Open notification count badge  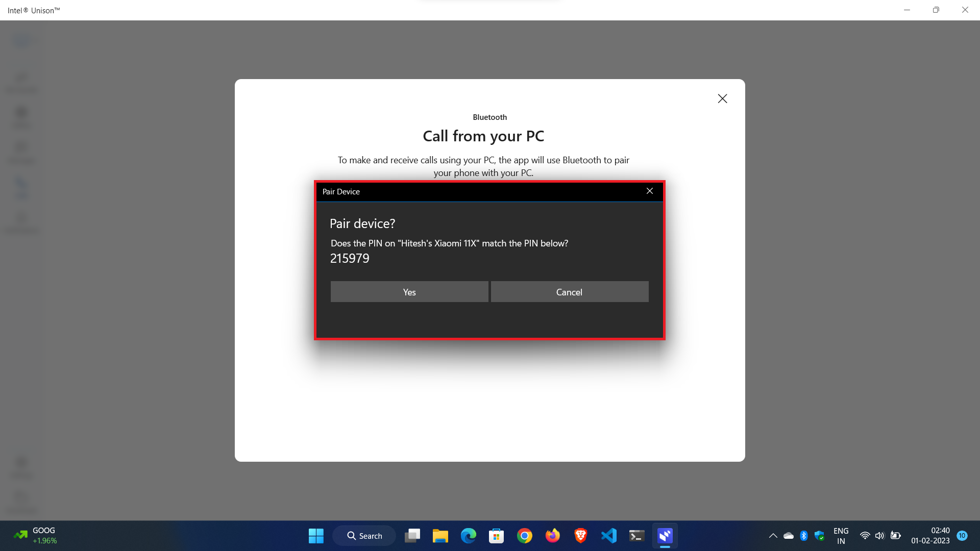tap(962, 536)
